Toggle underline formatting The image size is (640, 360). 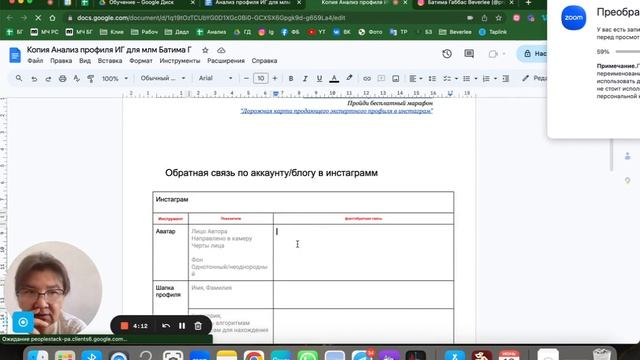pyautogui.click(x=319, y=78)
